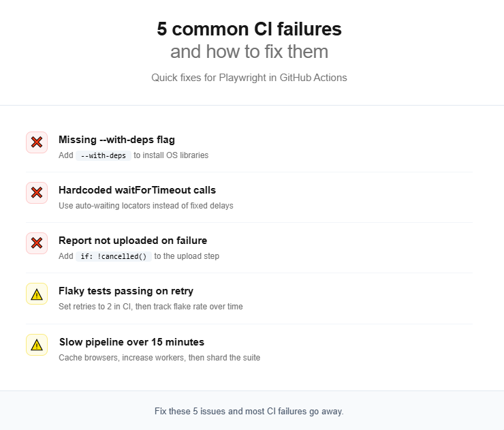504x430 pixels.
Task: Click the heading 5 common CI failures
Action: tap(249, 29)
